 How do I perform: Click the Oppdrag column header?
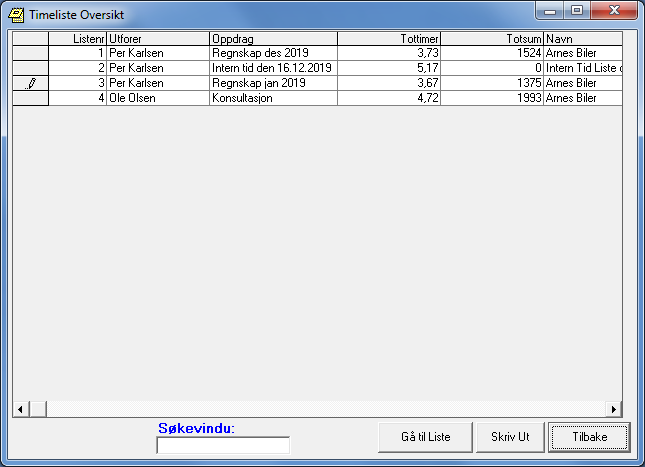coord(272,38)
